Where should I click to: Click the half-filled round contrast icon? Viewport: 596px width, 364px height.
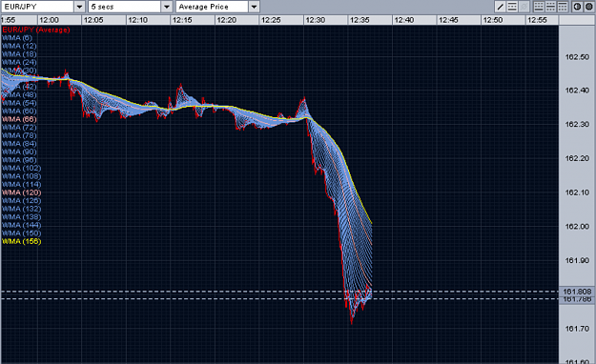577,7
